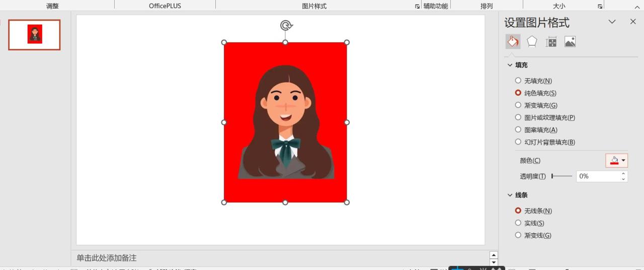Switch to the Effects pentagon icon
The image size is (644, 270).
[532, 41]
